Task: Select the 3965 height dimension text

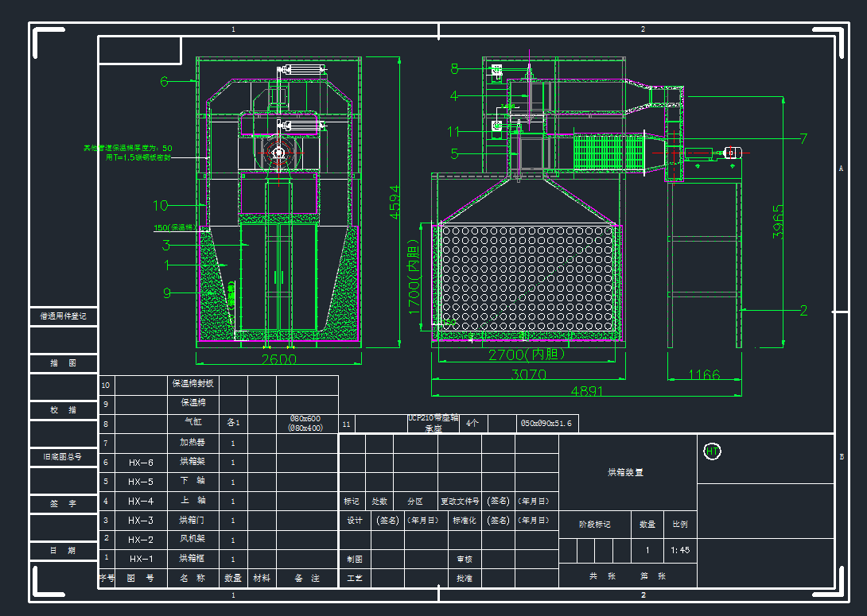Action: [779, 221]
